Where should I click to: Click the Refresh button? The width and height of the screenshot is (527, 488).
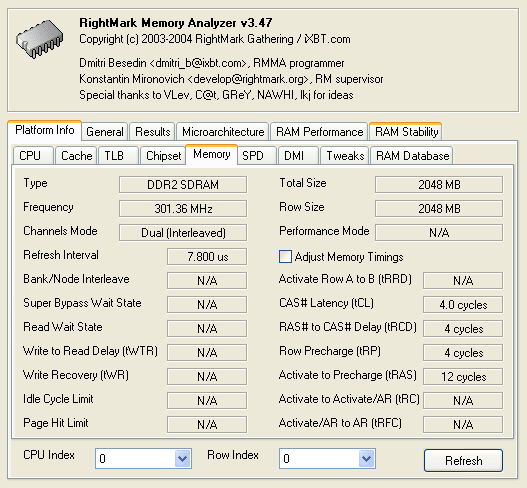[x=463, y=460]
